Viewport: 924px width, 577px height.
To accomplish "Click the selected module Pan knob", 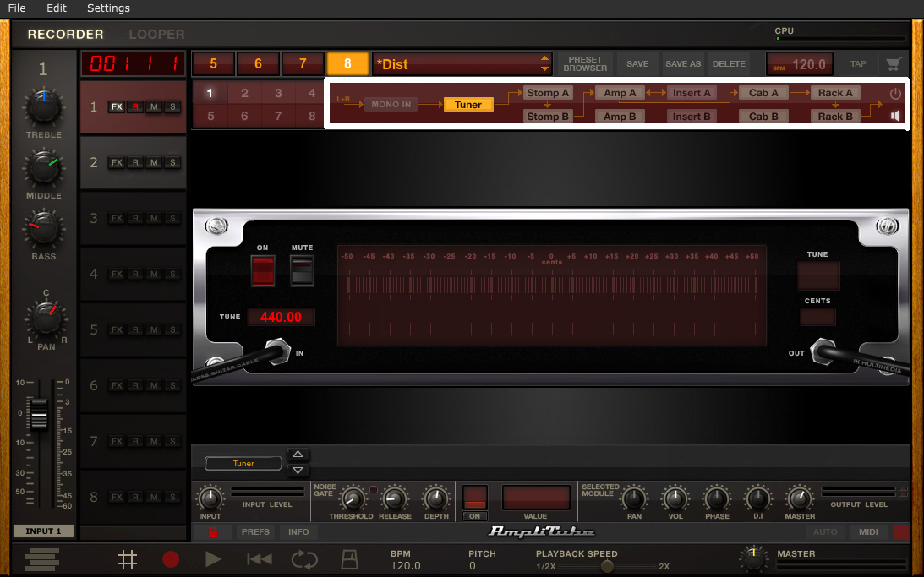I will click(x=634, y=498).
